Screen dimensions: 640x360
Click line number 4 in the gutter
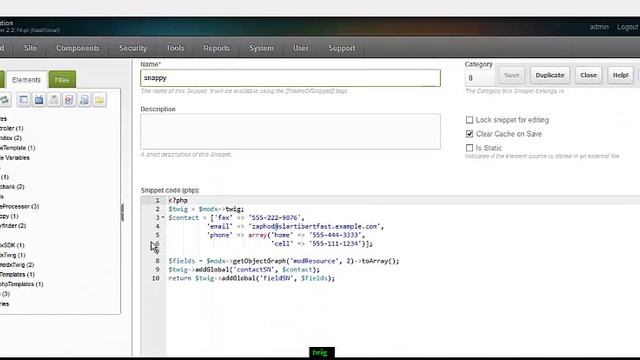tap(157, 226)
